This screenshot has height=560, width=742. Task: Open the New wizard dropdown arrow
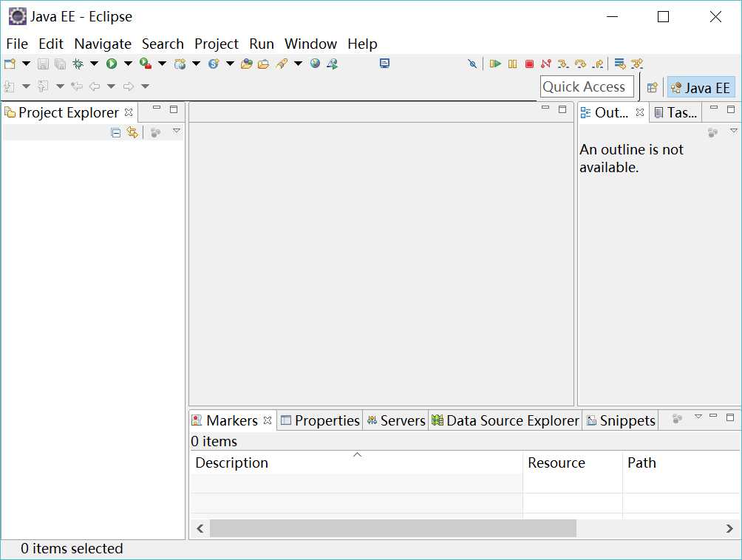pyautogui.click(x=26, y=64)
